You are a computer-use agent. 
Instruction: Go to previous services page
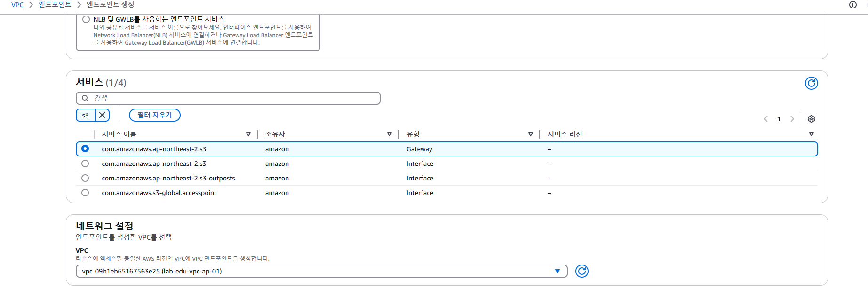(x=766, y=119)
